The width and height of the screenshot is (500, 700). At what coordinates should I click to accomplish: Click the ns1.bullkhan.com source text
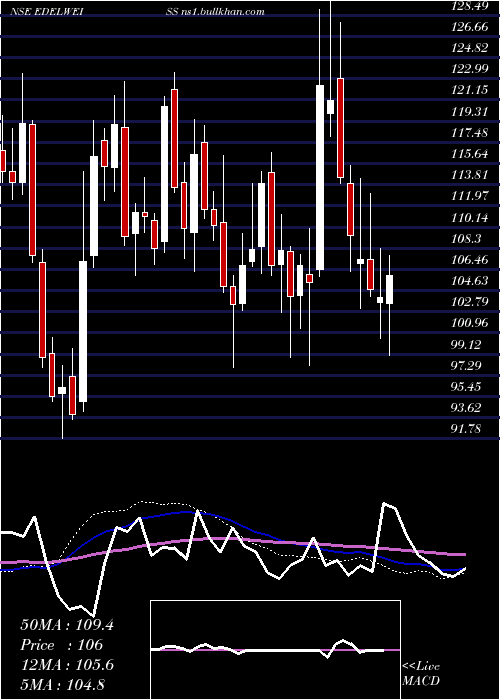(223, 12)
